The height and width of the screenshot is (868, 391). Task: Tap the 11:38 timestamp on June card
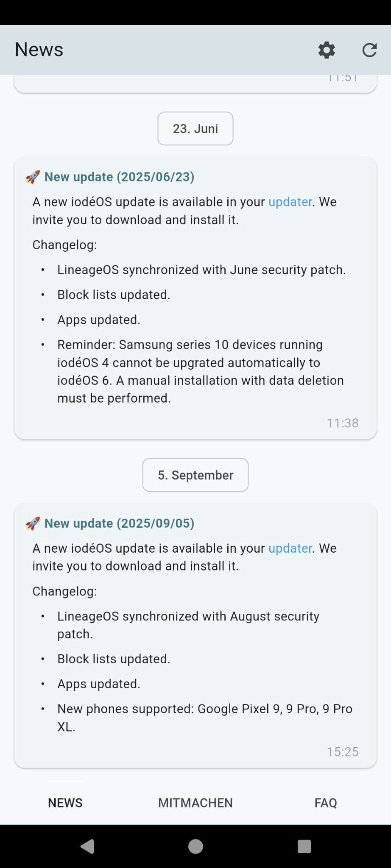[343, 423]
